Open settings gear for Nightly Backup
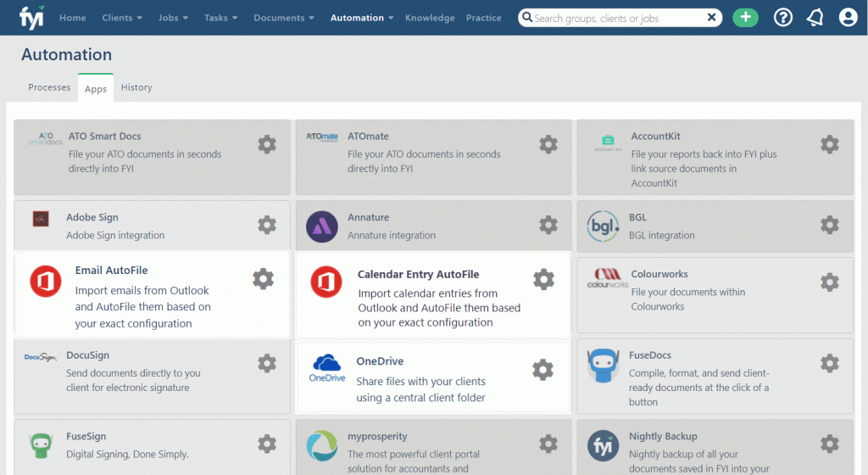The height and width of the screenshot is (475, 868). click(829, 444)
